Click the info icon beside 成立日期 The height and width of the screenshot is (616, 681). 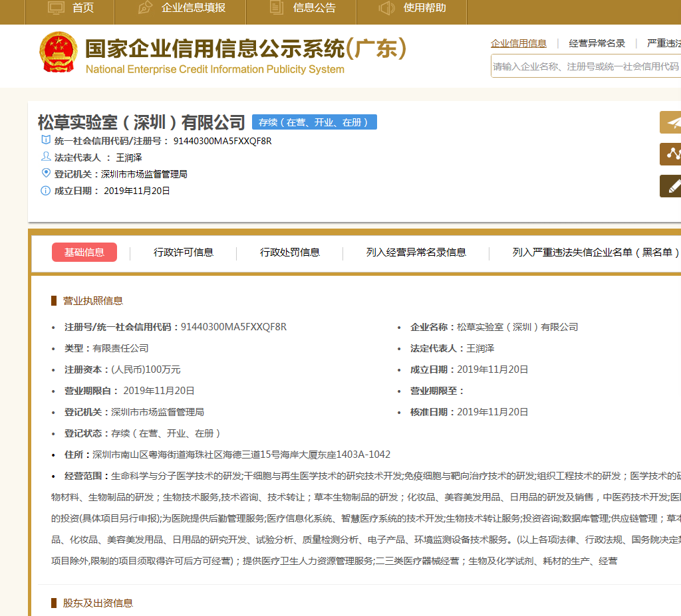(46, 191)
